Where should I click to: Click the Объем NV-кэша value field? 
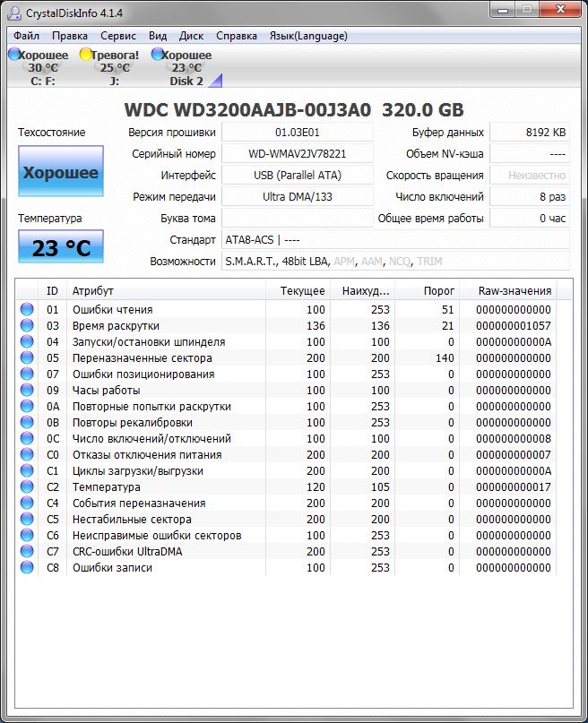coord(530,154)
